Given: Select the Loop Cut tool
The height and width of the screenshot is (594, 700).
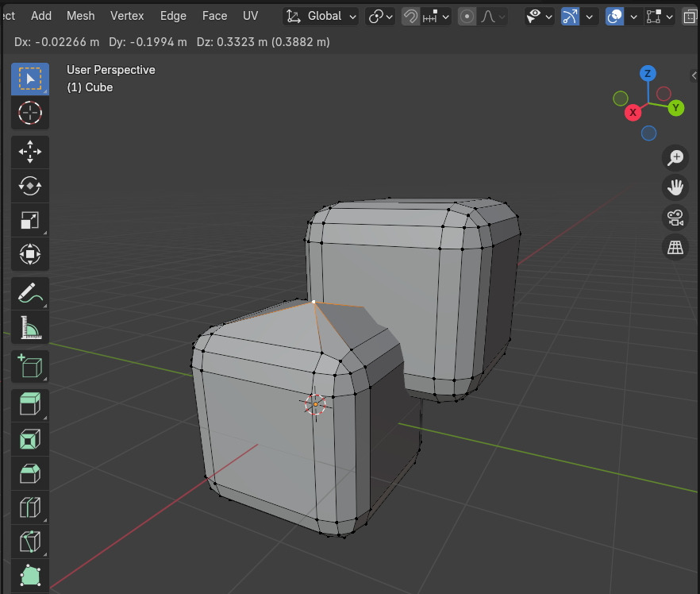Looking at the screenshot, I should click(x=30, y=507).
